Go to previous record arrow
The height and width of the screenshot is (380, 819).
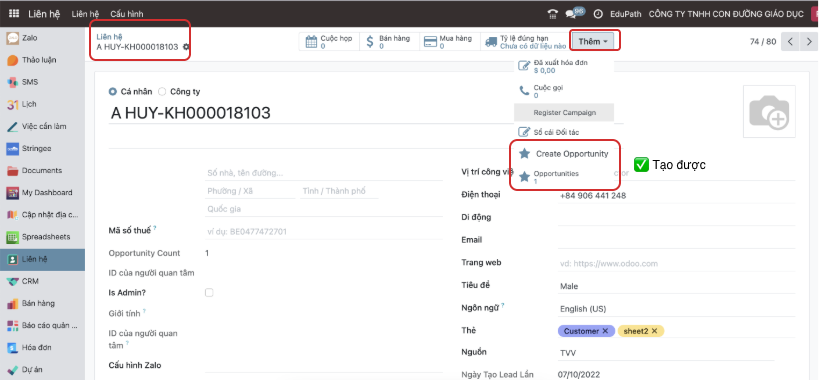[x=790, y=42]
